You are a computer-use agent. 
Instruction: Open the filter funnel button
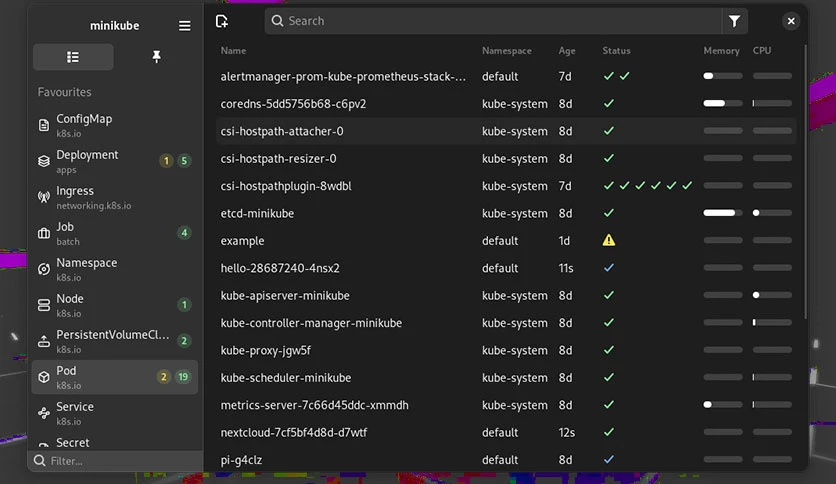tap(734, 21)
